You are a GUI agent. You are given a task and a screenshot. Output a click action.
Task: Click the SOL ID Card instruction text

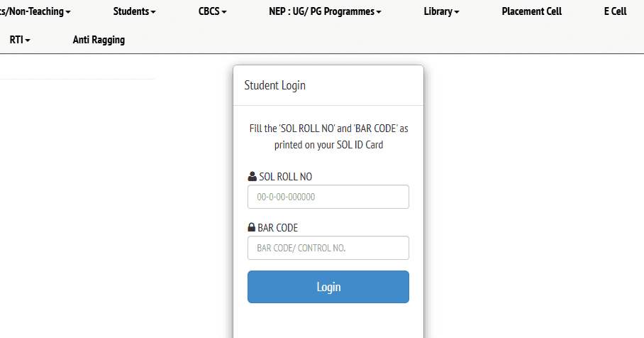(x=328, y=136)
